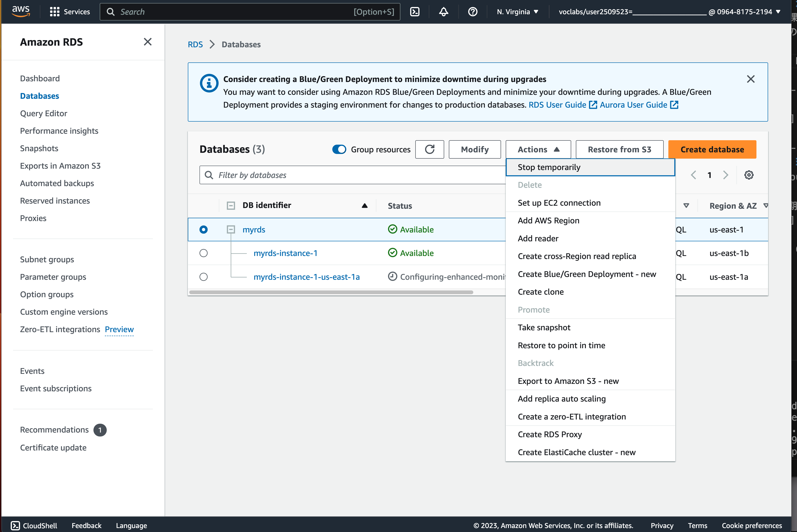Viewport: 797px width, 532px height.
Task: Choose Create a zero-ETL integration
Action: tap(590, 417)
